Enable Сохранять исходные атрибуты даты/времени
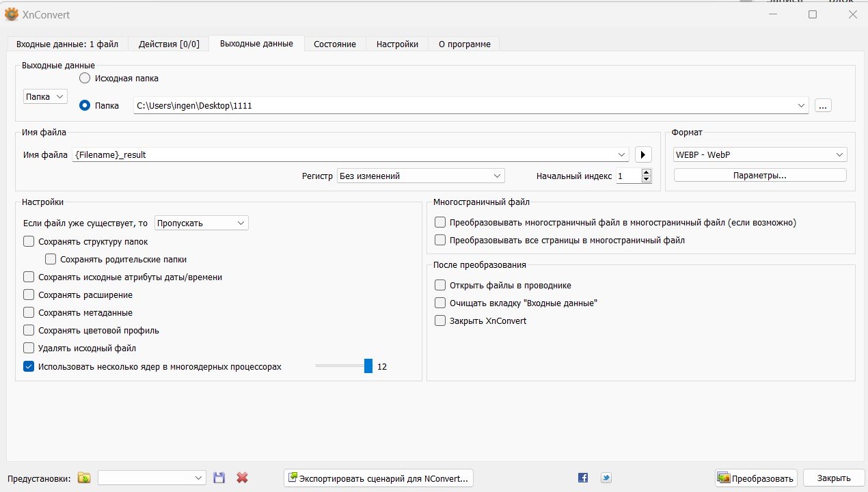868x492 pixels. pos(29,277)
